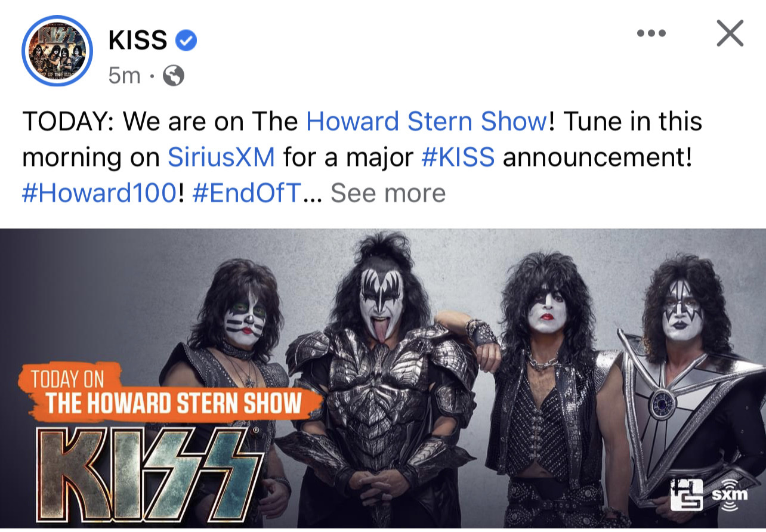The image size is (766, 532).
Task: Click the truncated #EndOfT hashtag
Action: (247, 193)
